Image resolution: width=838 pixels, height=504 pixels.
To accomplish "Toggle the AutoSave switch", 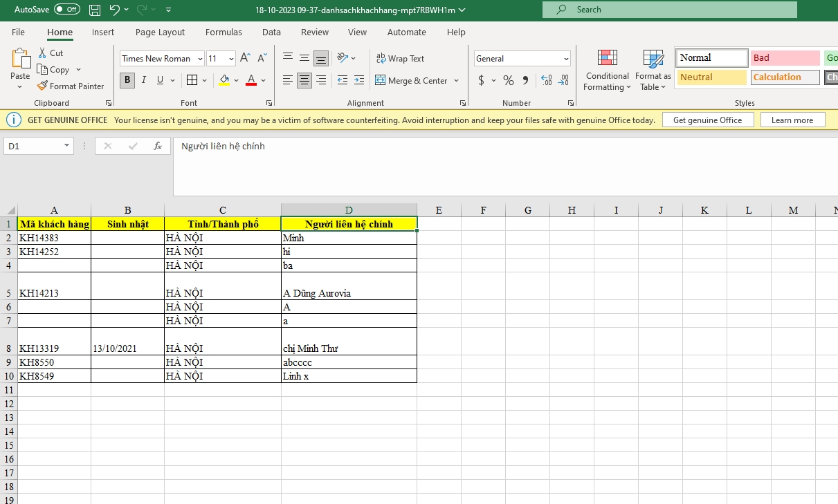I will 66,10.
